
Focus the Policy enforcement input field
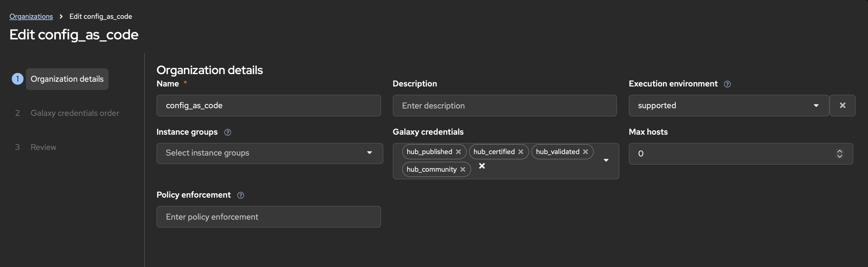click(269, 217)
